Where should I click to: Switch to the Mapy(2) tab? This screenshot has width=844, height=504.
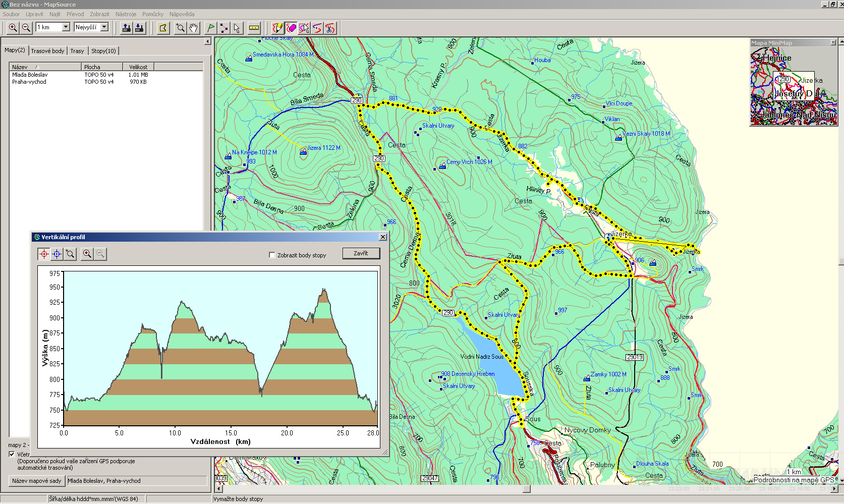15,50
